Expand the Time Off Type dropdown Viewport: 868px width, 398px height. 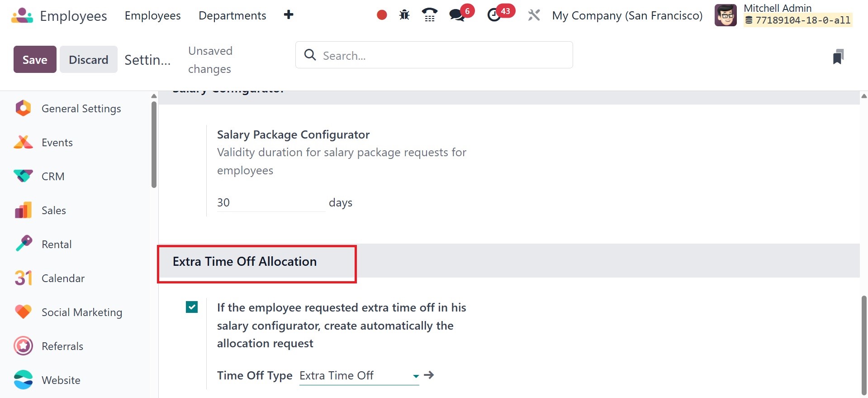pos(416,376)
